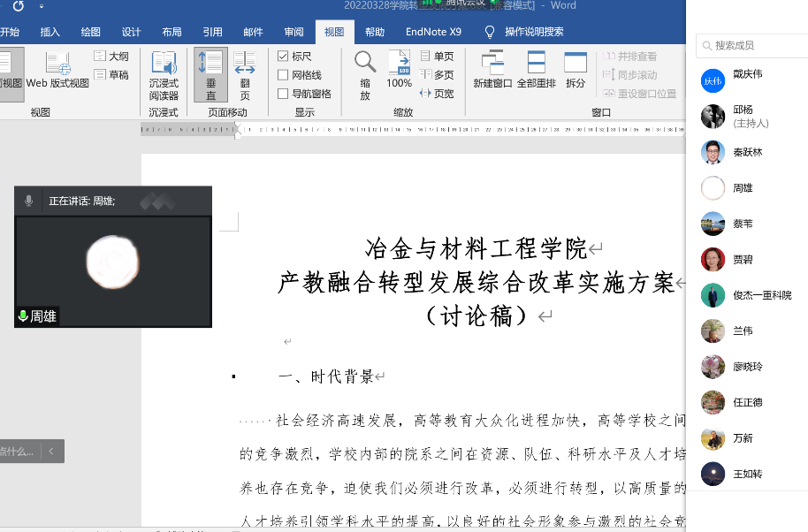Switch to 大纲 outline view
Viewport: 808px width, 532px height.
point(111,57)
